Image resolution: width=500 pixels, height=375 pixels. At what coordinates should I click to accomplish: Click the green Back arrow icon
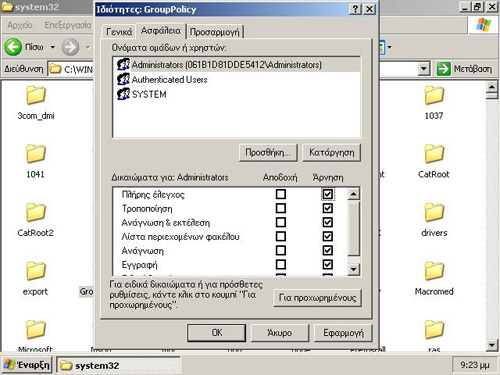click(x=13, y=47)
